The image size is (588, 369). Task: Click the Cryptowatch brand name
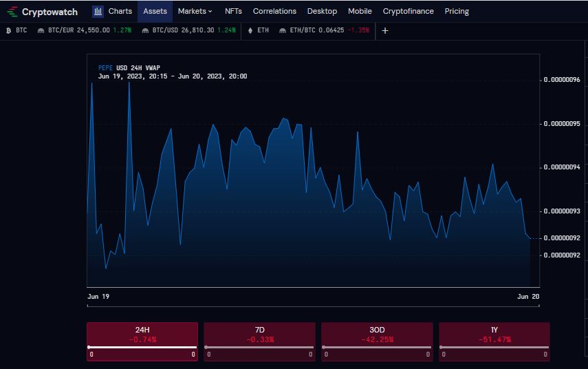50,12
